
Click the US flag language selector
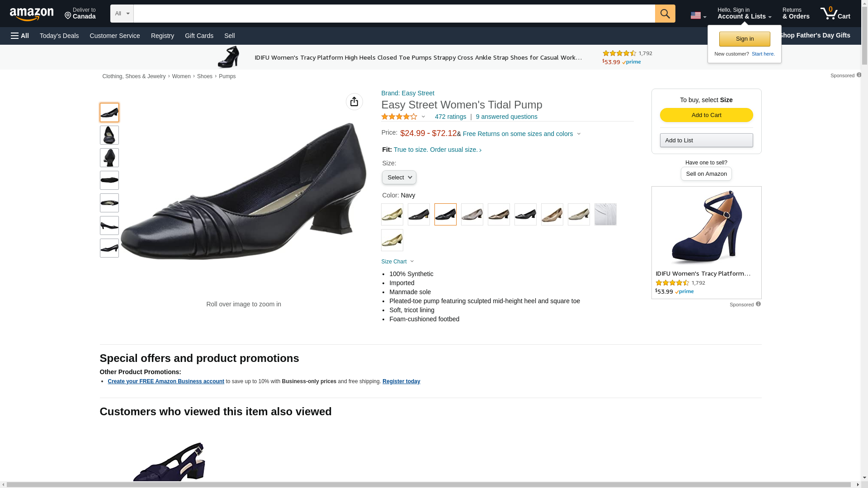click(x=698, y=15)
